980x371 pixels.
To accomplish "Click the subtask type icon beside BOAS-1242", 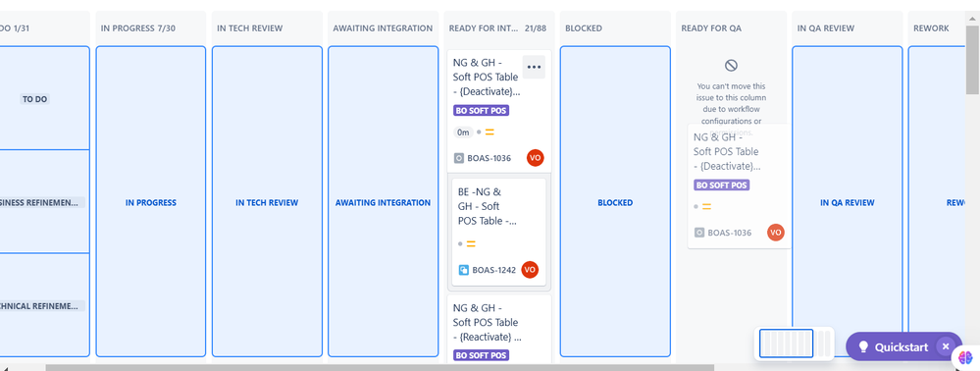I will pyautogui.click(x=464, y=270).
